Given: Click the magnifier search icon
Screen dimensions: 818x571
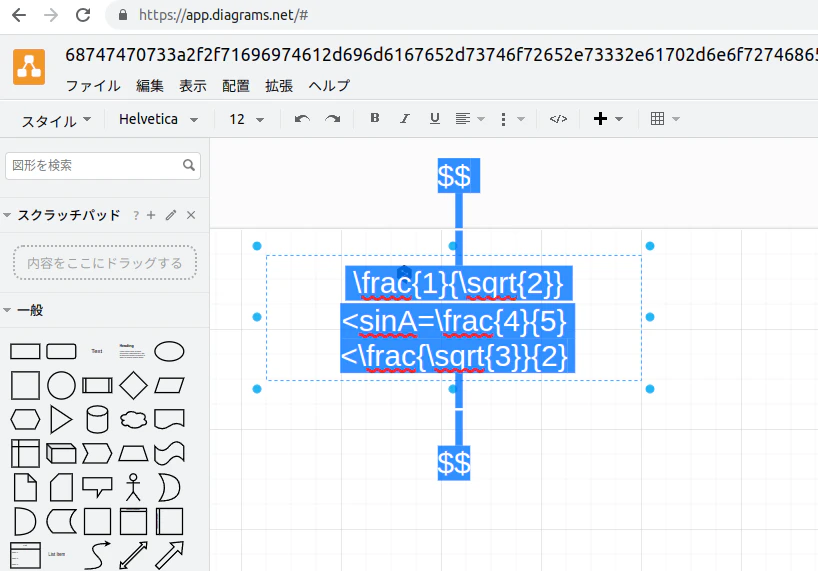Looking at the screenshot, I should (x=189, y=165).
